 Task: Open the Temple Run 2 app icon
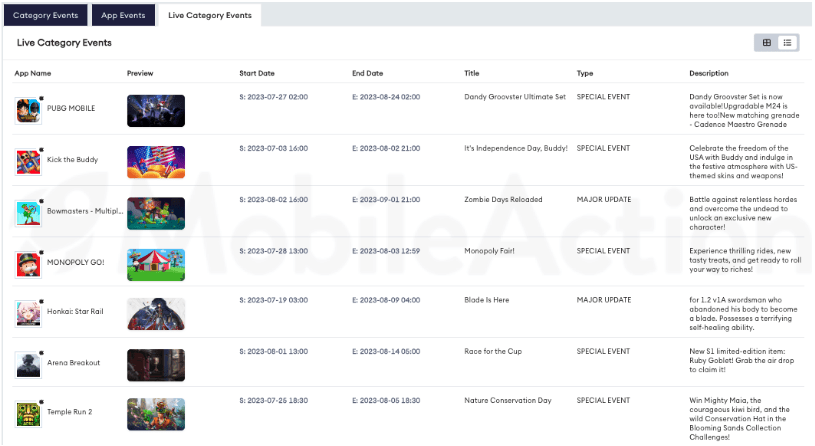click(x=28, y=414)
